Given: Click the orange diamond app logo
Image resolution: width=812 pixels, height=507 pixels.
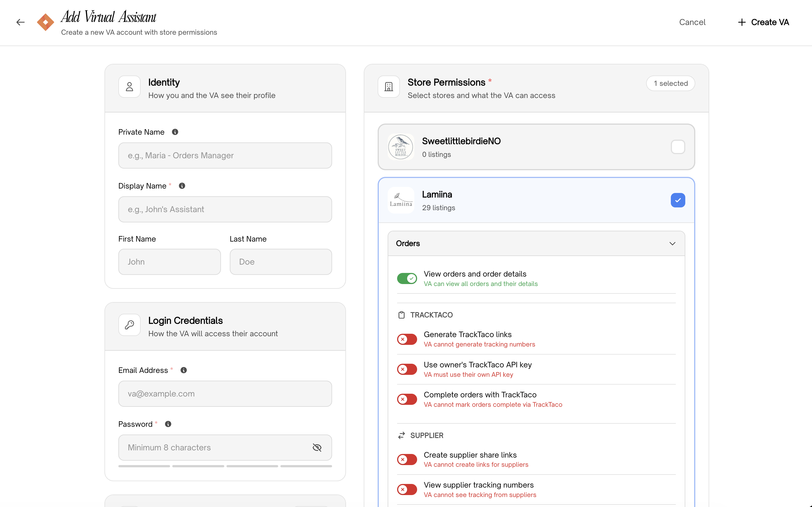Looking at the screenshot, I should (x=45, y=22).
